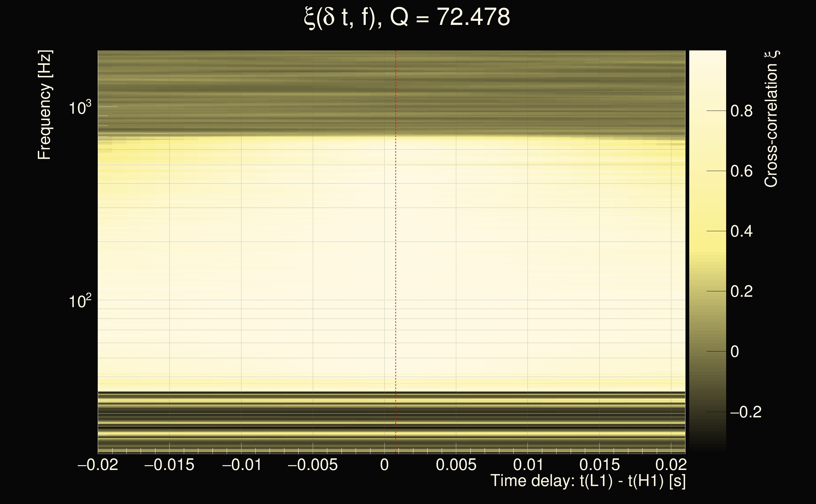This screenshot has width=816, height=504.
Task: Click the Time delay t(L1) - t(H1) axis label
Action: [x=588, y=481]
